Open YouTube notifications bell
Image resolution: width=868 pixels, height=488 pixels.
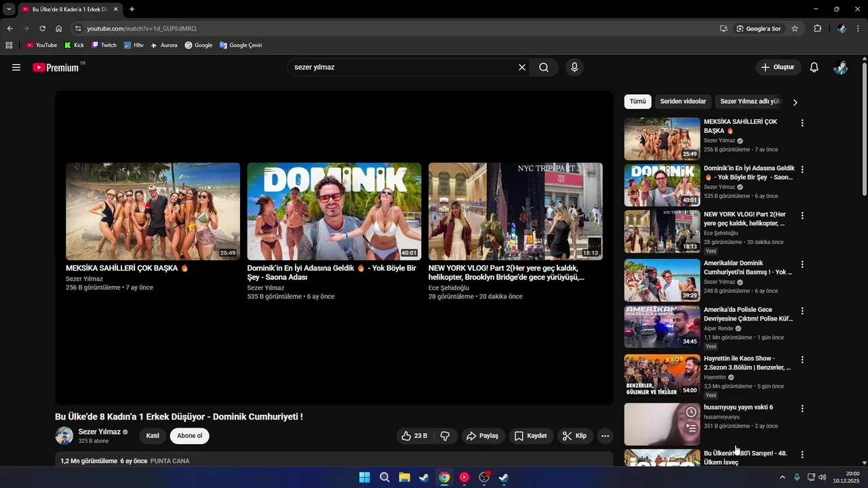tap(814, 67)
